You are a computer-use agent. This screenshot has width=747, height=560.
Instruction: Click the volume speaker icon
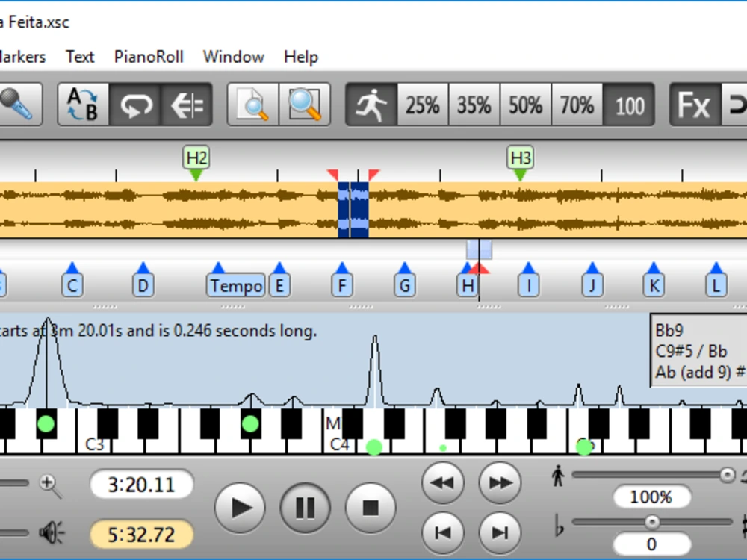52,532
